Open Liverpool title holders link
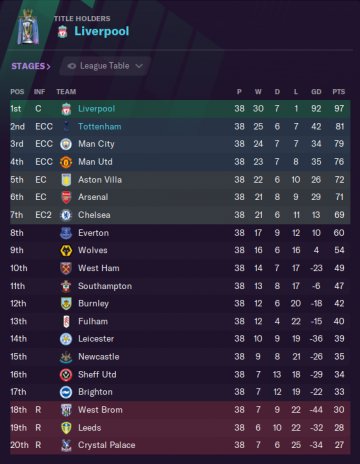Viewport: 360px width, 464px height. [102, 31]
